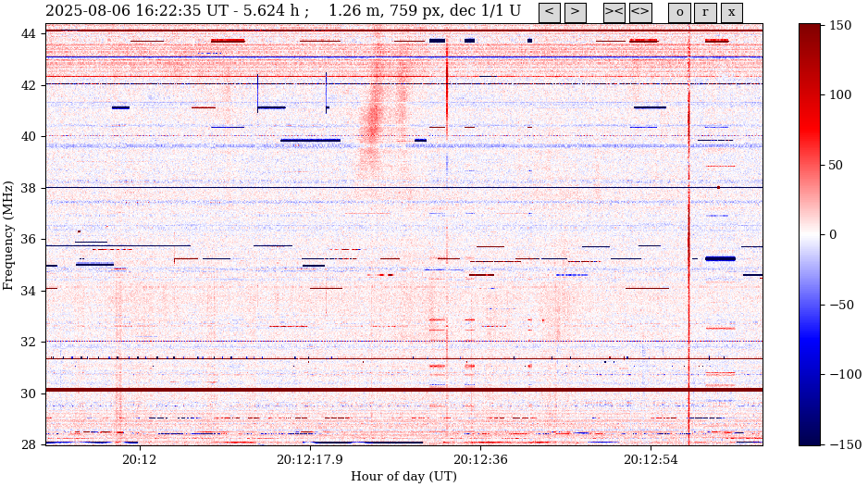Click the white center of the colorbar at 0
The height and width of the screenshot is (487, 868).
pyautogui.click(x=809, y=234)
